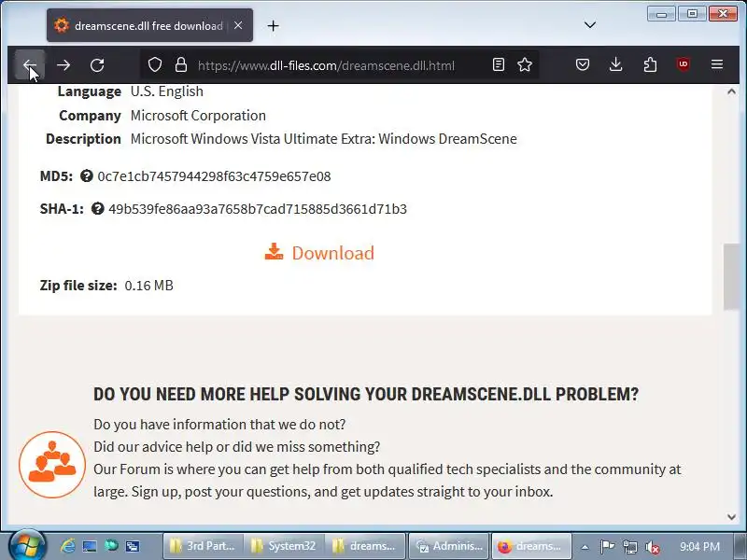Click the vertical scrollbar thumb
The width and height of the screenshot is (747, 560).
(732, 276)
